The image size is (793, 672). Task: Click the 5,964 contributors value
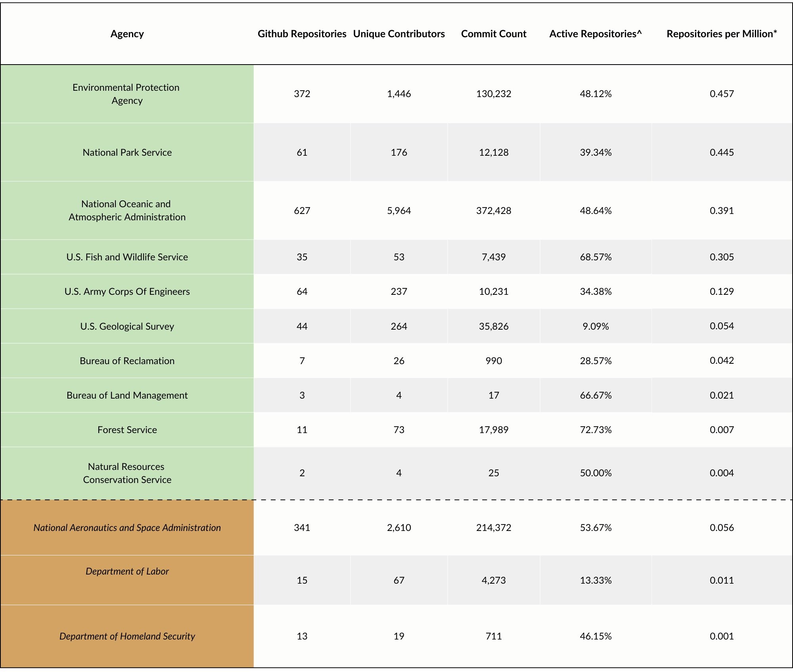point(399,210)
